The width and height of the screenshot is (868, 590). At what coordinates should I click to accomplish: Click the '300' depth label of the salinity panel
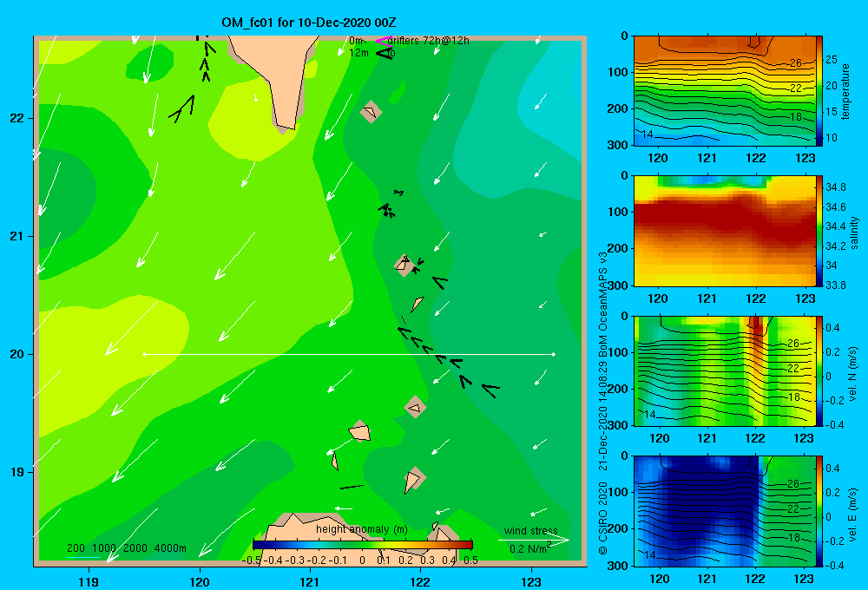pyautogui.click(x=617, y=285)
